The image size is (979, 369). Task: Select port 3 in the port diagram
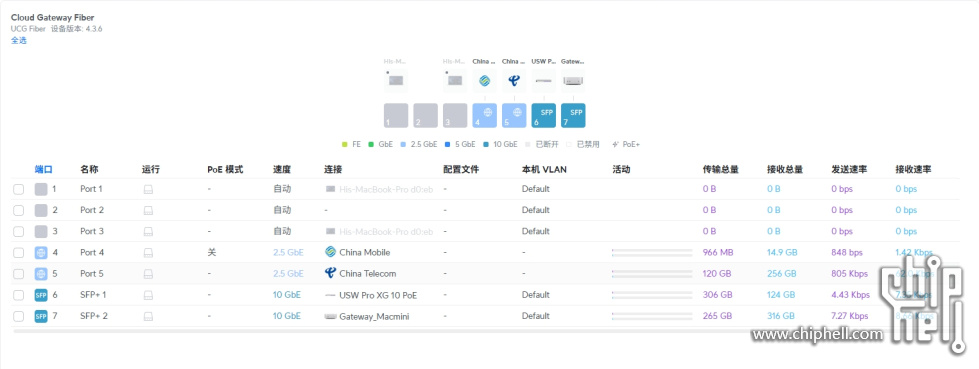click(455, 116)
